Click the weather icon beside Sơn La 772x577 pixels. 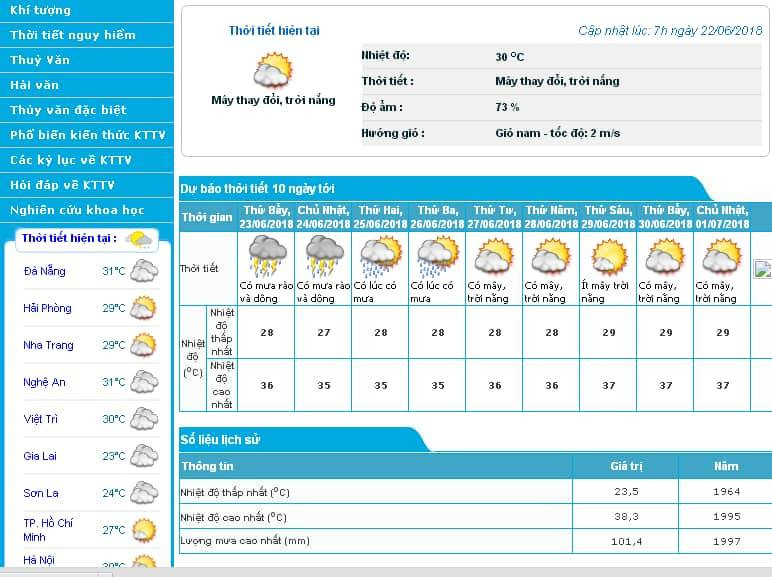(x=144, y=493)
